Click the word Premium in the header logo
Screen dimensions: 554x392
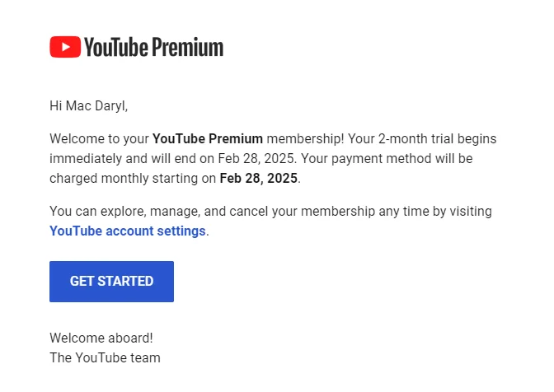point(188,47)
